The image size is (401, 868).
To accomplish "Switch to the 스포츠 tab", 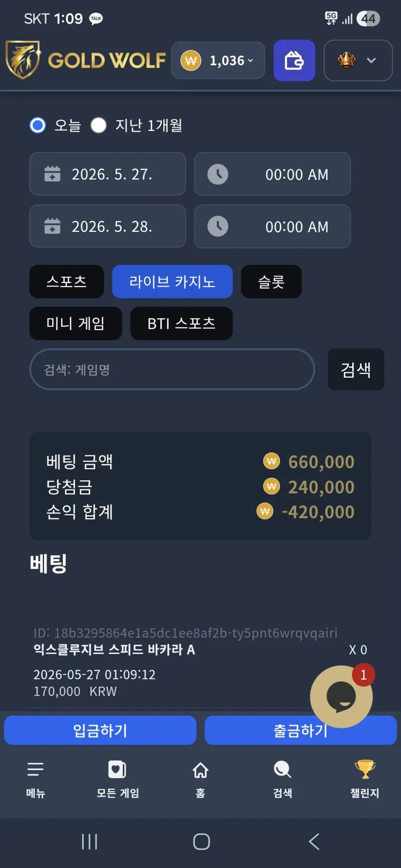I will pos(67,282).
